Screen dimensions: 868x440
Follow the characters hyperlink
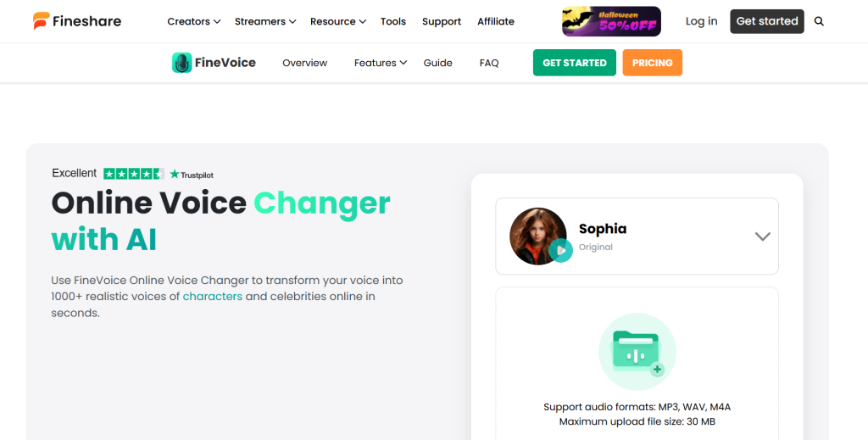[213, 297]
